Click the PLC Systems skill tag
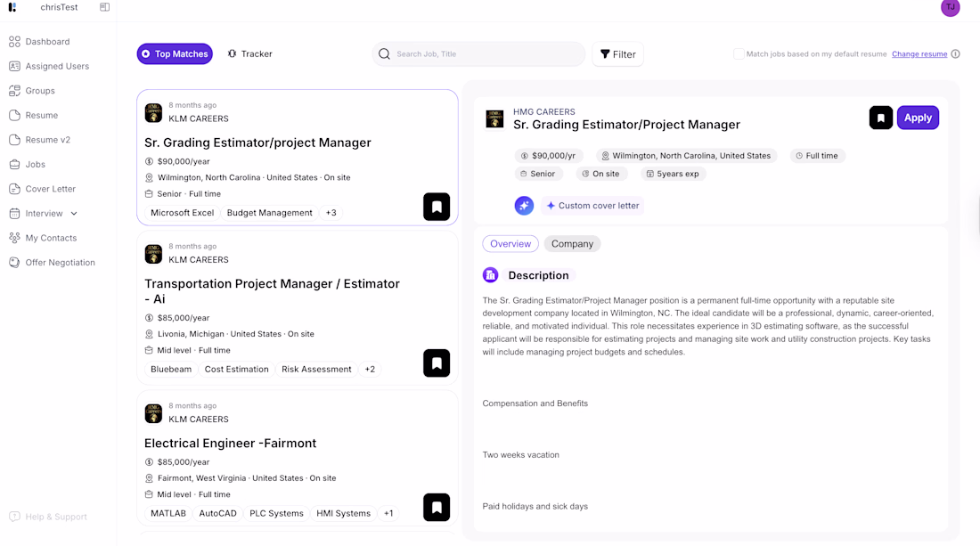Screen dimensions: 980x546 click(x=276, y=514)
